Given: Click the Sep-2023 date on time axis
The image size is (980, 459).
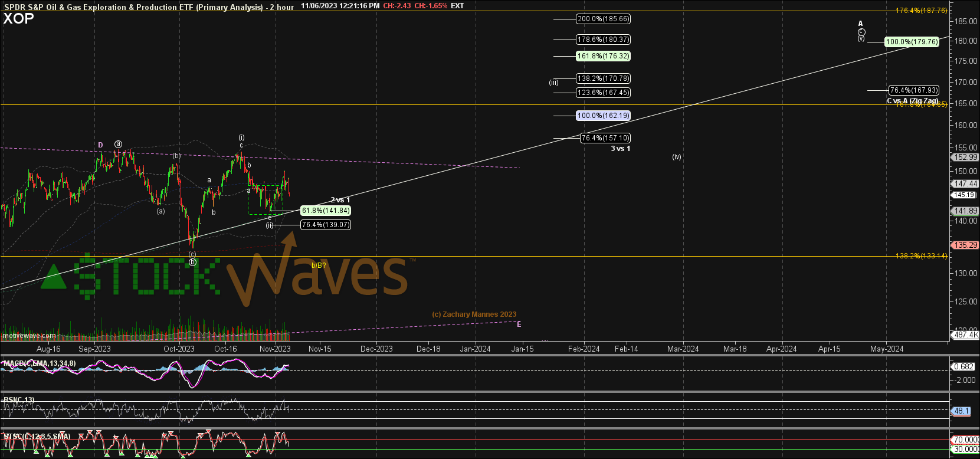Looking at the screenshot, I should (94, 349).
